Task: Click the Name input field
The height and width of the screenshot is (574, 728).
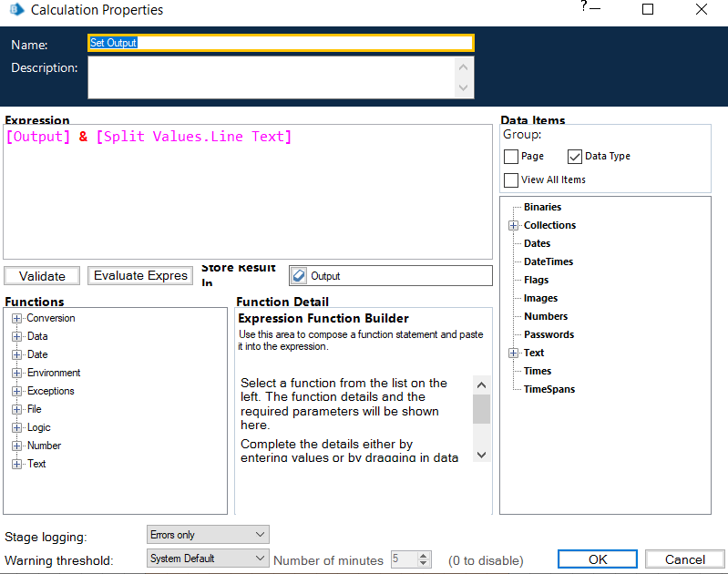Action: tap(281, 43)
